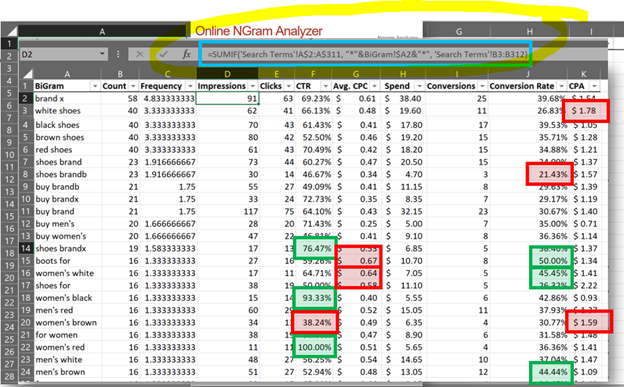624x387 pixels.
Task: Open the Conversion Rate filter dropdown
Action: (x=562, y=86)
